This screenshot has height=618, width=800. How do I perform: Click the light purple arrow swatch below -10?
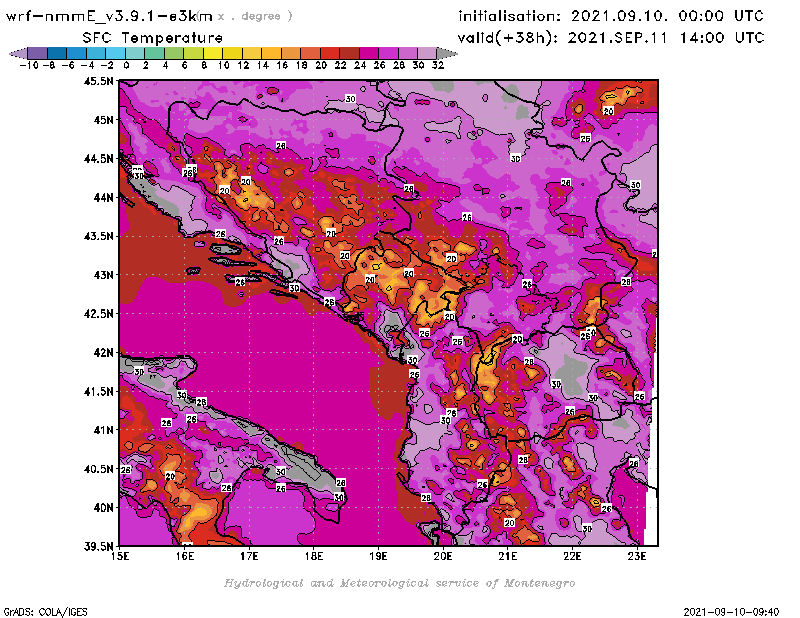click(18, 53)
